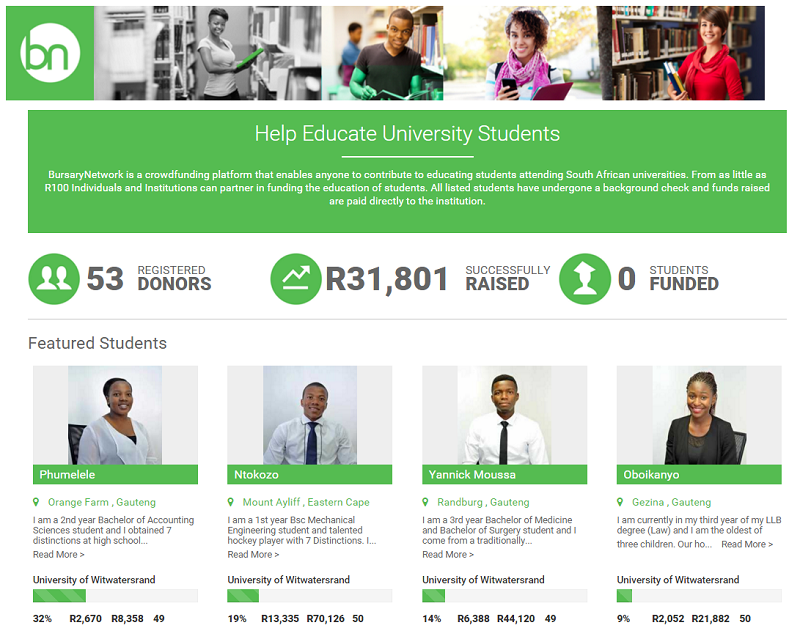The height and width of the screenshot is (628, 800).
Task: Click Yannick Moussa's 14% funding progress bar
Action: (505, 595)
